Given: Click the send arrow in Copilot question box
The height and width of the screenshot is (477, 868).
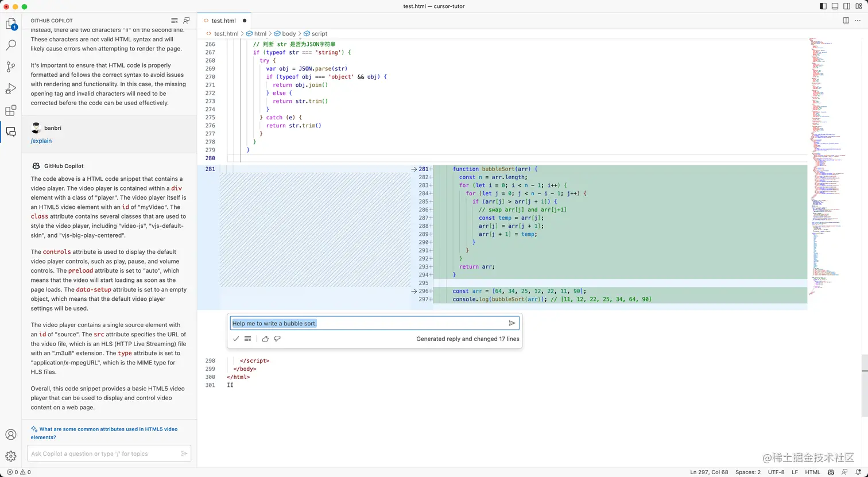Looking at the screenshot, I should (x=184, y=453).
